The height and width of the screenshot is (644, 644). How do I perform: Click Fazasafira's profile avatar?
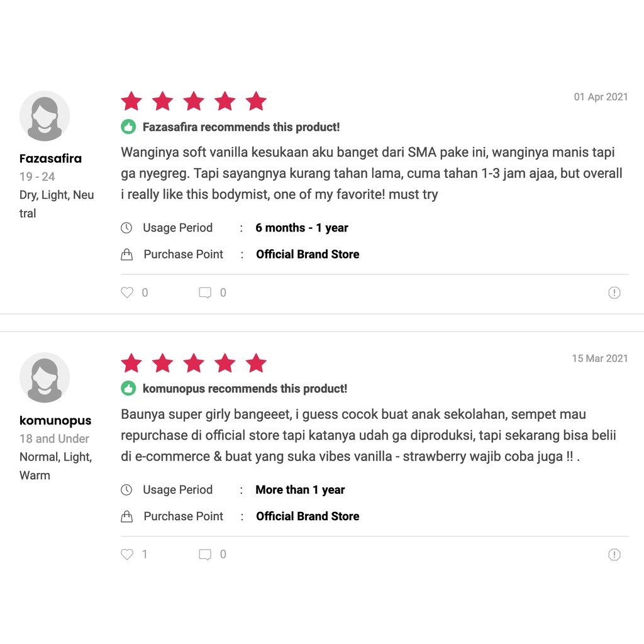point(45,116)
